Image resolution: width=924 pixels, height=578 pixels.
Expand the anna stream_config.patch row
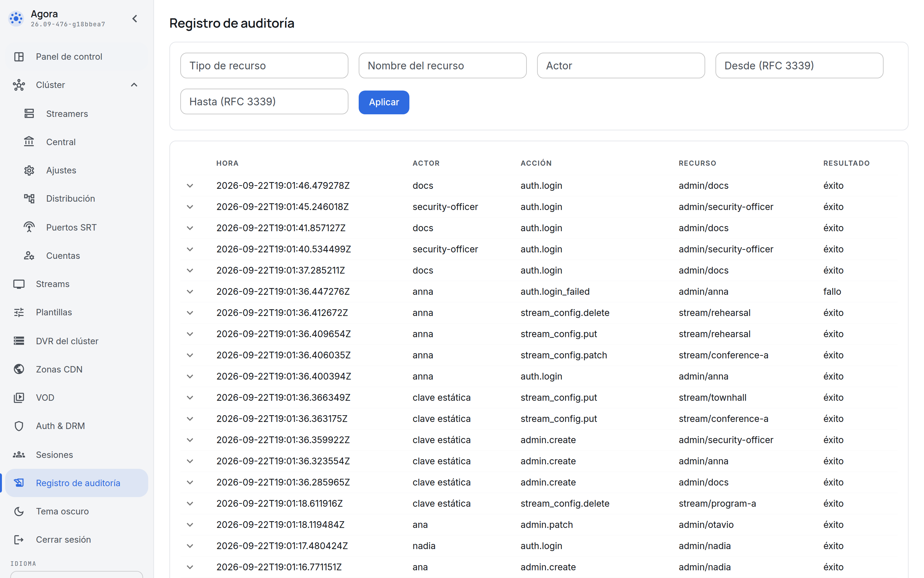(190, 355)
